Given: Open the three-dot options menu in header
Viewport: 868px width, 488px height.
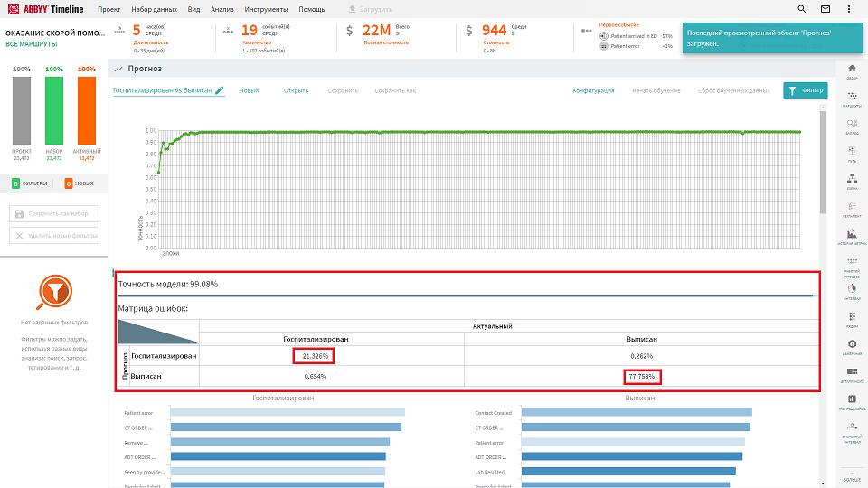Looking at the screenshot, I should coord(849,9).
